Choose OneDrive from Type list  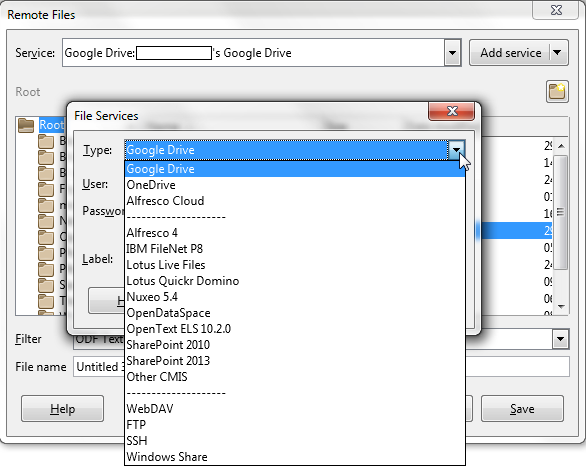pyautogui.click(x=294, y=185)
